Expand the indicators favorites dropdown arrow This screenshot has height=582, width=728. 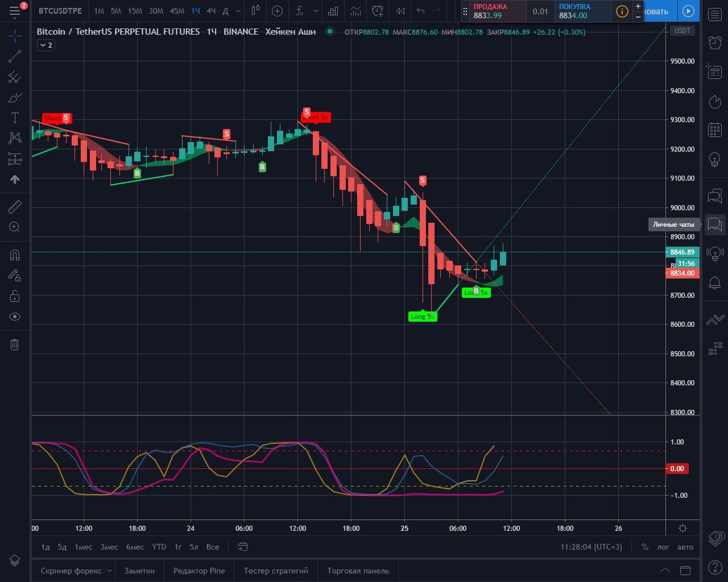pos(316,11)
